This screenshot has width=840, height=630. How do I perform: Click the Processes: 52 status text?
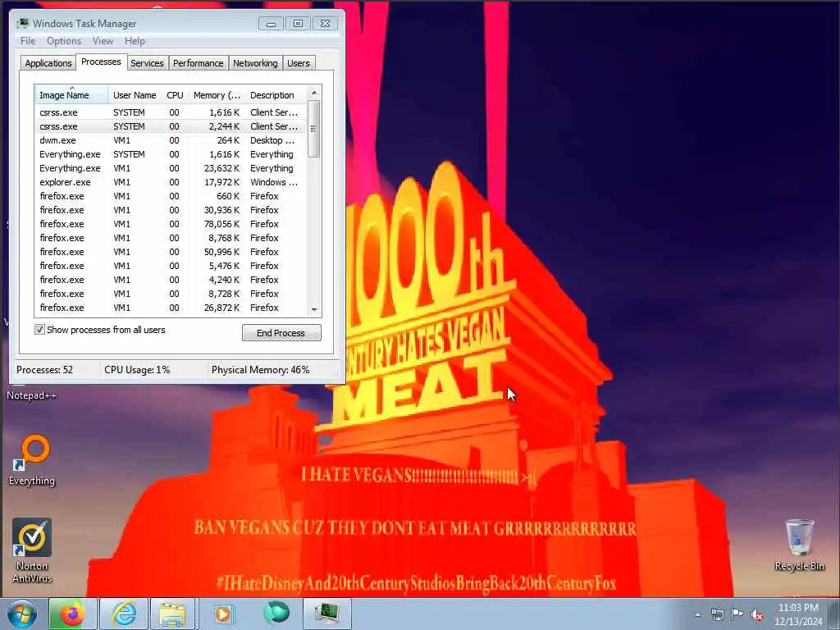pyautogui.click(x=44, y=370)
